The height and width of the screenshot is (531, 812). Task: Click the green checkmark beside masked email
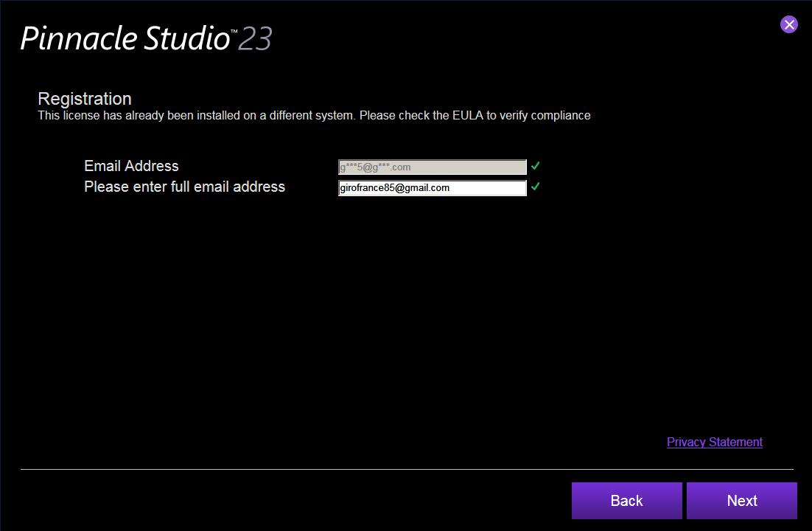pyautogui.click(x=536, y=166)
